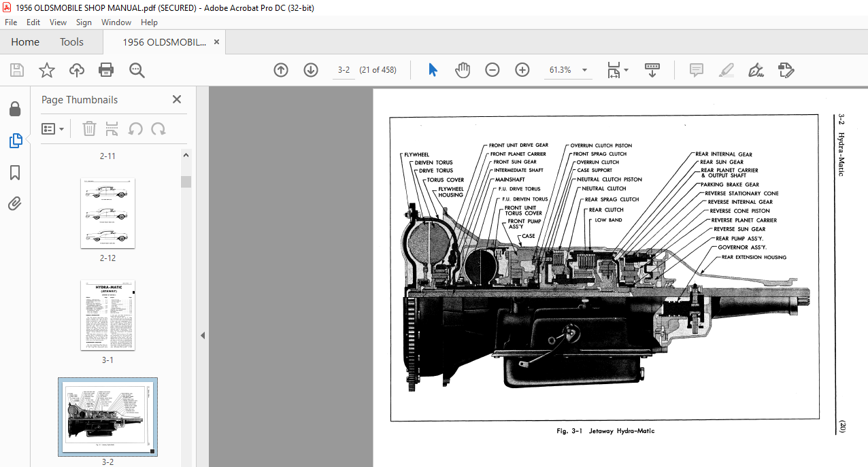Open the Bookmarks sidebar panel

click(x=15, y=173)
